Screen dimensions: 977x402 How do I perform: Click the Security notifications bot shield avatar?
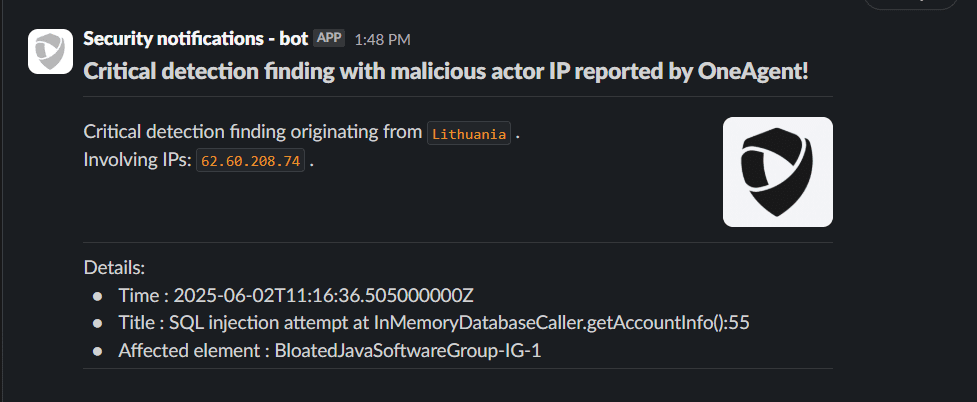50,51
